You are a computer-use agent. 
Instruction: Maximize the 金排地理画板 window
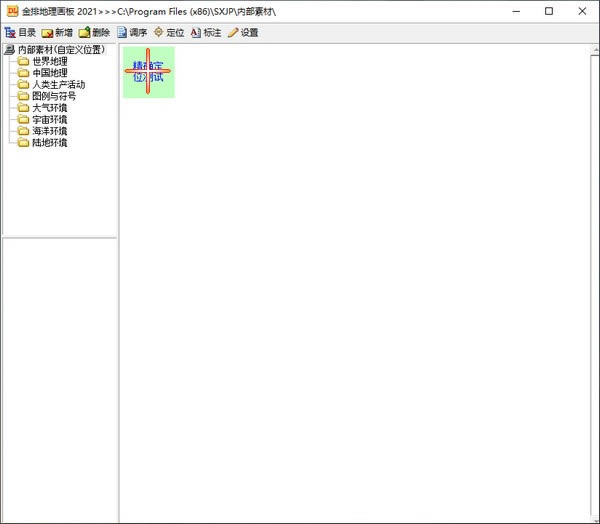pyautogui.click(x=549, y=11)
